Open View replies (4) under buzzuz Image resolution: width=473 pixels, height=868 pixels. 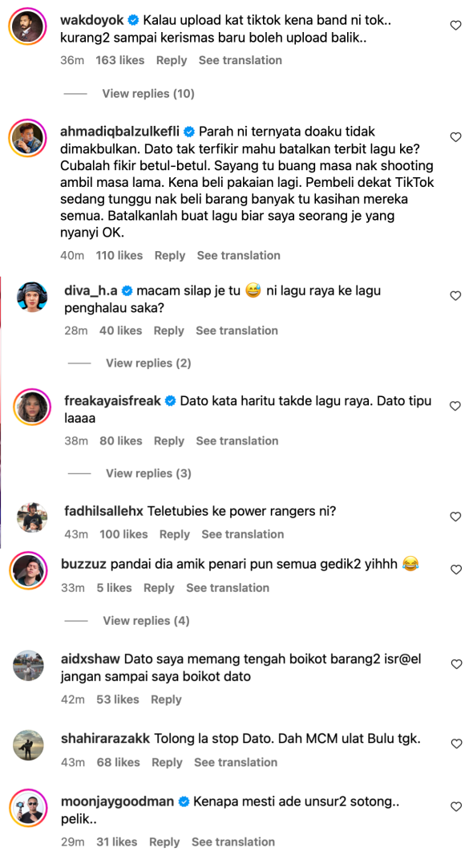(146, 621)
